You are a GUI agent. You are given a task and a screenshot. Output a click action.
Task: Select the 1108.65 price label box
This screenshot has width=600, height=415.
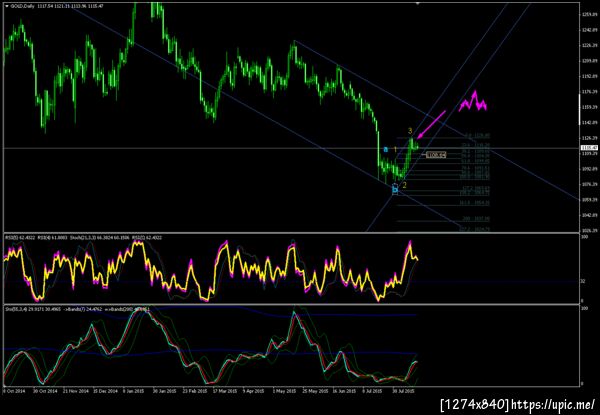point(436,155)
